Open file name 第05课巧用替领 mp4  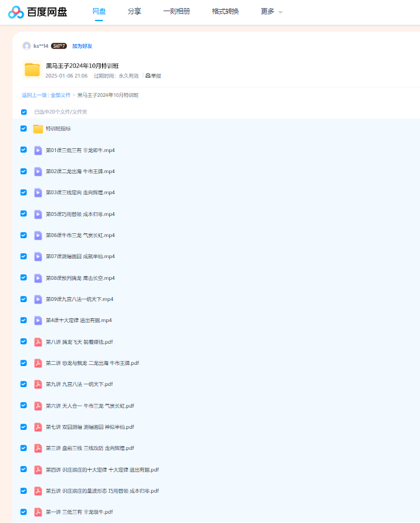point(80,214)
